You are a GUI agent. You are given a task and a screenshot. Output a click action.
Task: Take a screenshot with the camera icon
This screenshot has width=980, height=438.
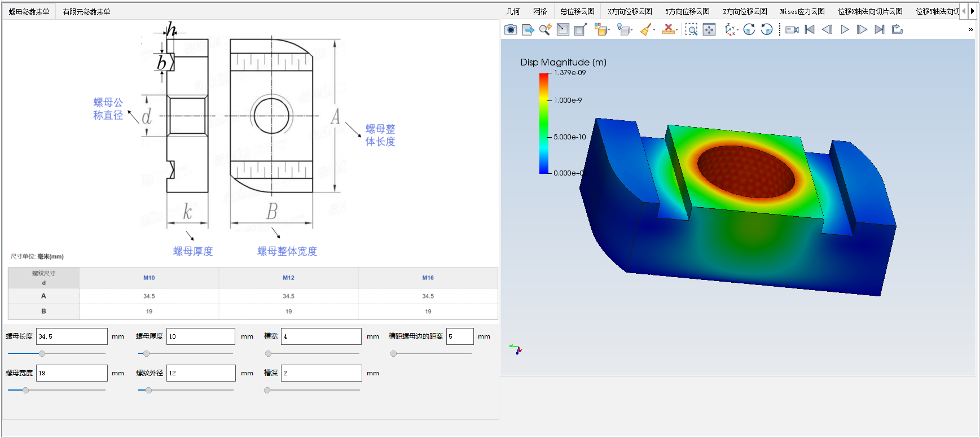(511, 30)
